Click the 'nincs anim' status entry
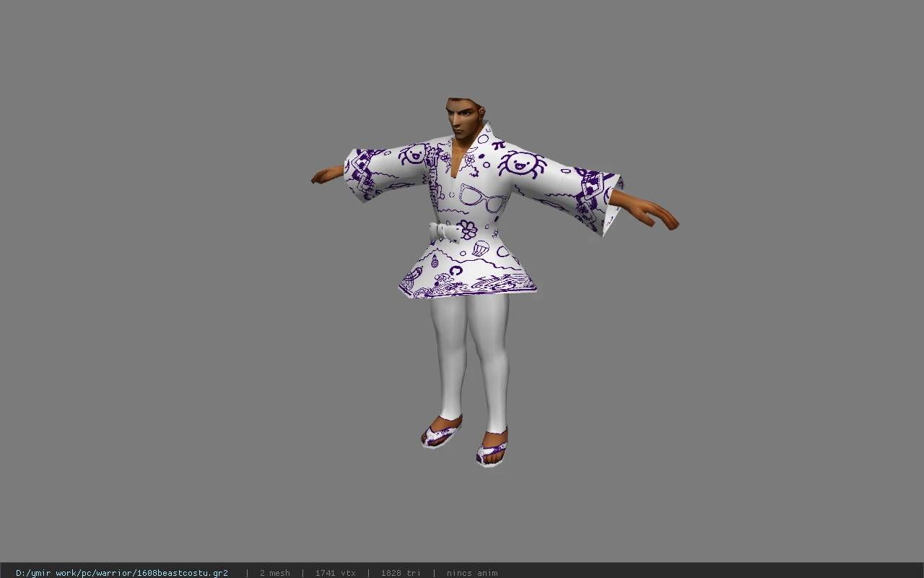The width and height of the screenshot is (924, 578). tap(472, 573)
